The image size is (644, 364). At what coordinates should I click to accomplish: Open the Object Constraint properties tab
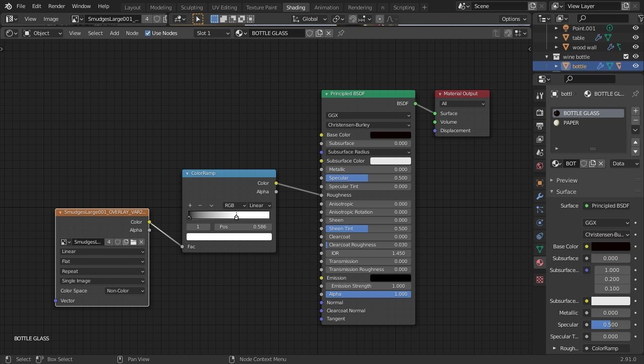[539, 236]
